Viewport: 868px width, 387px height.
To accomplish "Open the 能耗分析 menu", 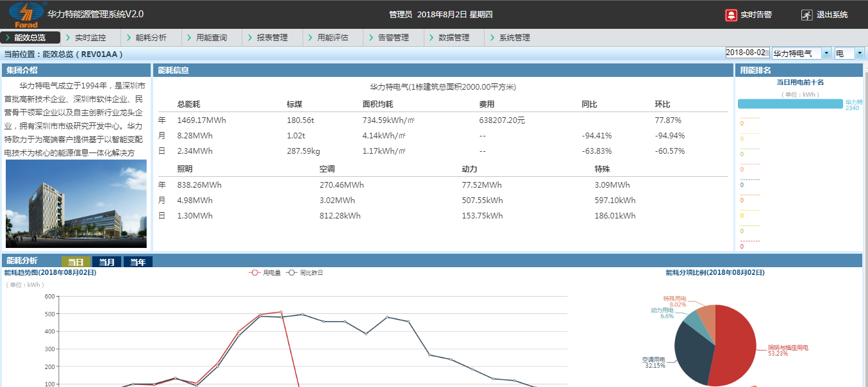I will pyautogui.click(x=151, y=38).
